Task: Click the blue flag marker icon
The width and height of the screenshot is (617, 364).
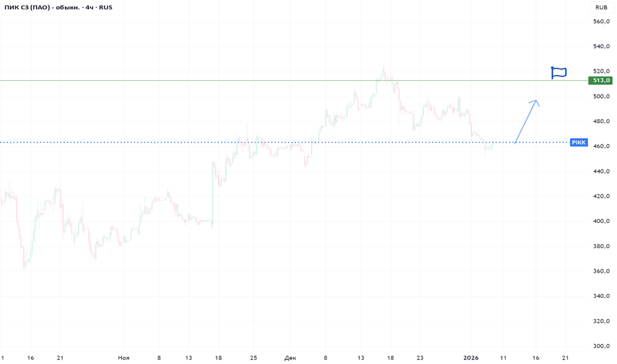Action: (x=559, y=73)
